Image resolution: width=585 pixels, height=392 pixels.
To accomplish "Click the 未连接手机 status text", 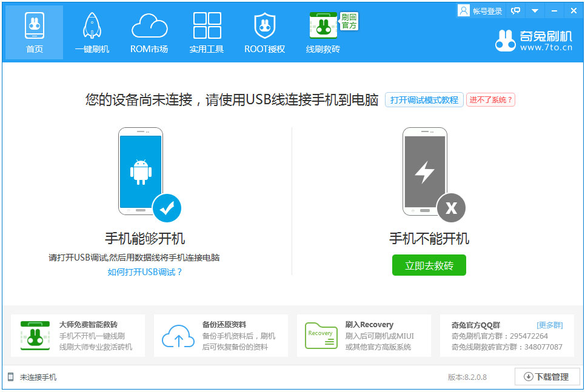I will 38,377.
